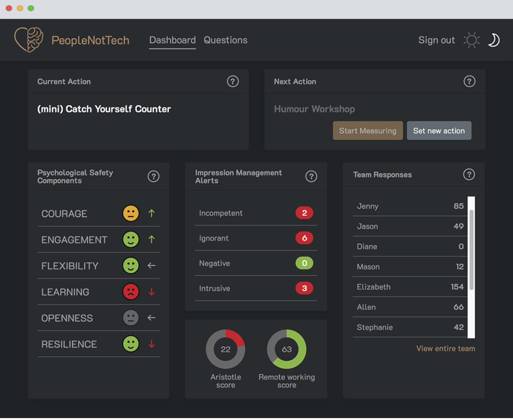
Task: Click the green up arrow next to Engagement
Action: point(152,239)
